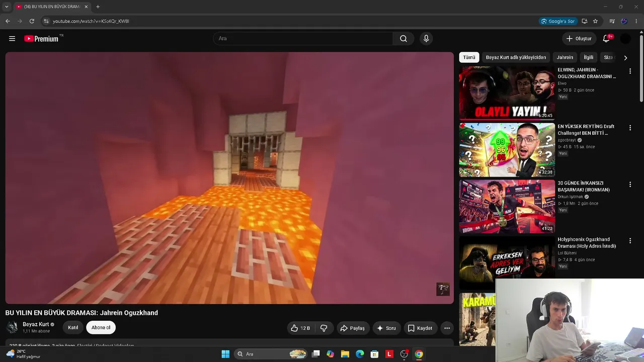Launch Microsoft Edge from the taskbar
The height and width of the screenshot is (362, 644).
click(360, 354)
